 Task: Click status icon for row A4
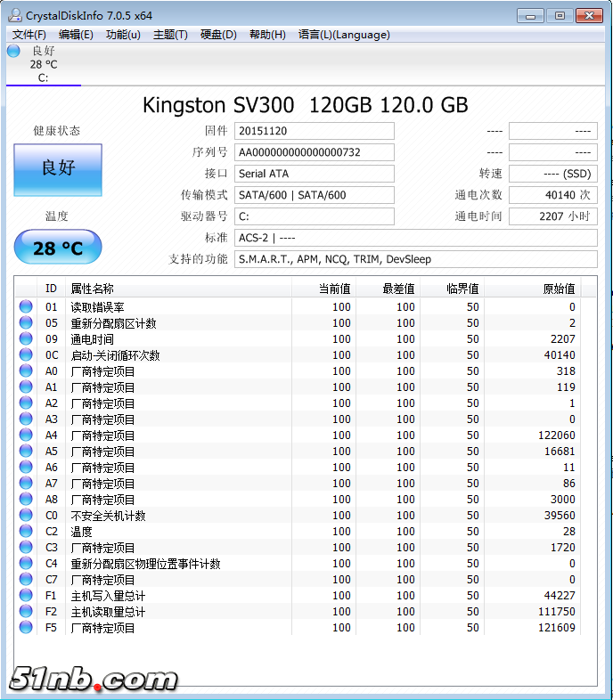[26, 435]
